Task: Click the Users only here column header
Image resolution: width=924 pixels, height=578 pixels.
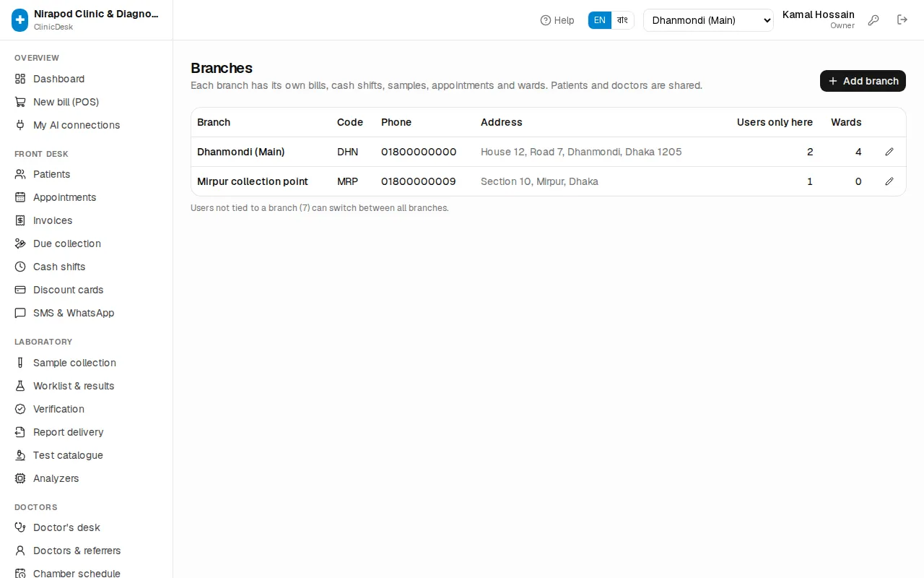Action: click(x=775, y=122)
